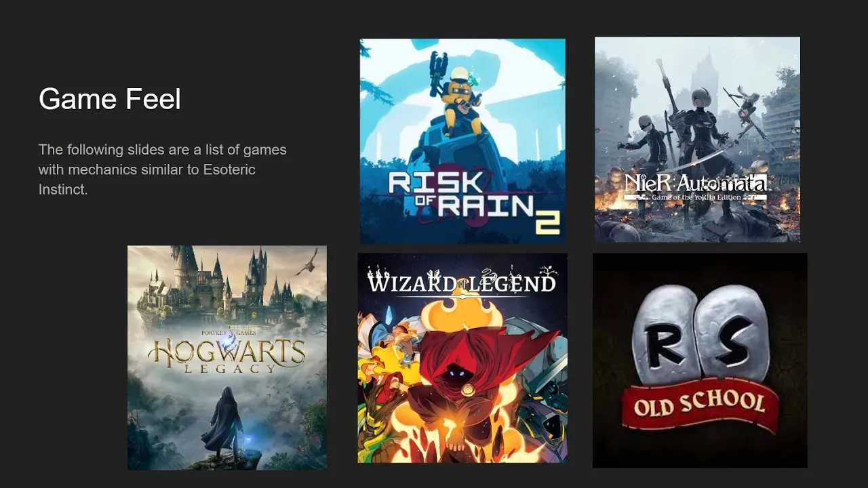868x488 pixels.
Task: Click the Hogwarts Legacy cover image
Action: 227,358
